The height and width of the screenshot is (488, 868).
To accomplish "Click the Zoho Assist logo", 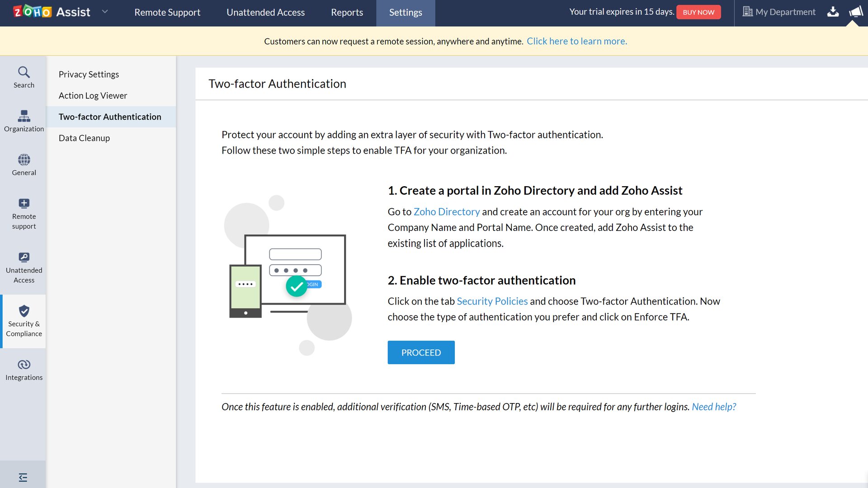I will coord(52,12).
